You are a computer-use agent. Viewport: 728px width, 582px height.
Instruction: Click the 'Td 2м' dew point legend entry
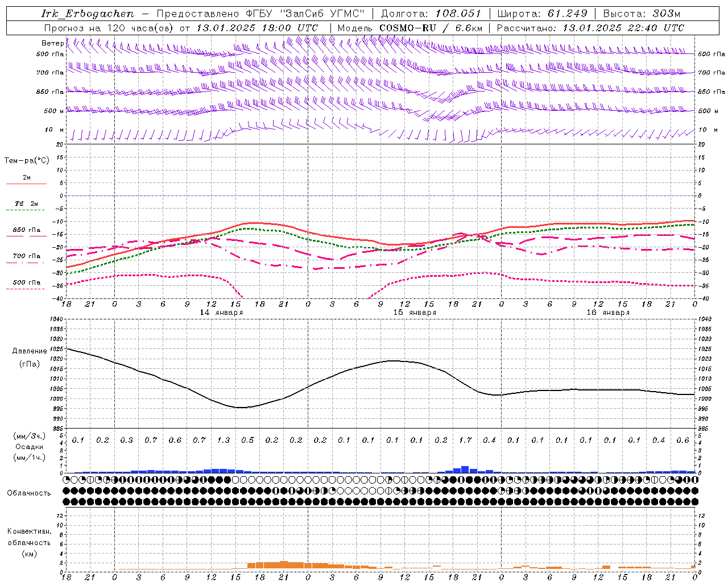point(26,203)
